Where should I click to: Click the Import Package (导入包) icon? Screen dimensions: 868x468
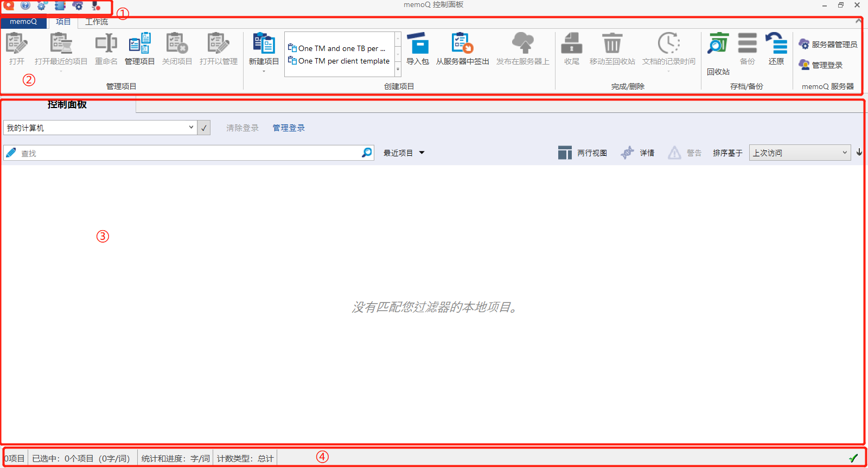pyautogui.click(x=417, y=44)
